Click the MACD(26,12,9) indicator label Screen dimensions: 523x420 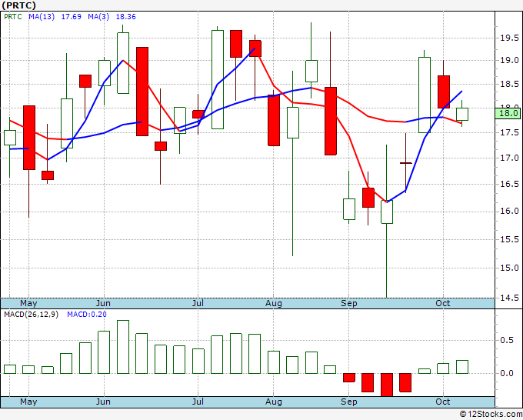click(x=31, y=315)
